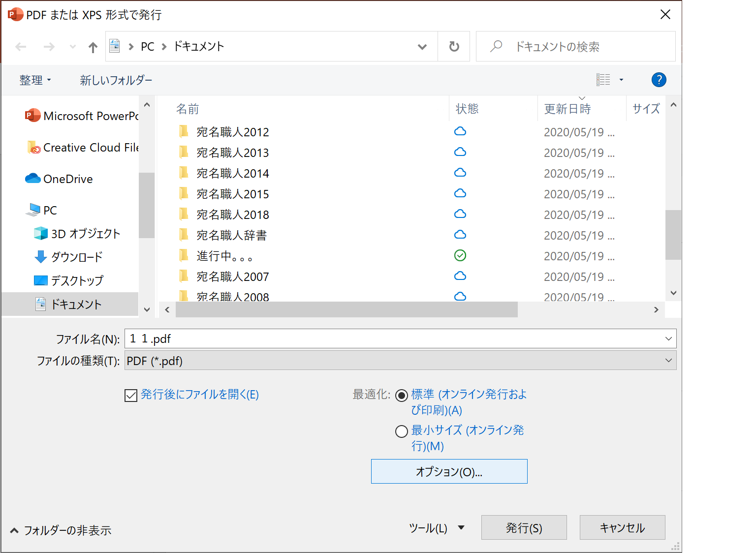Select OneDrive cloud icon in sidebar
The image size is (756, 553).
pos(33,179)
